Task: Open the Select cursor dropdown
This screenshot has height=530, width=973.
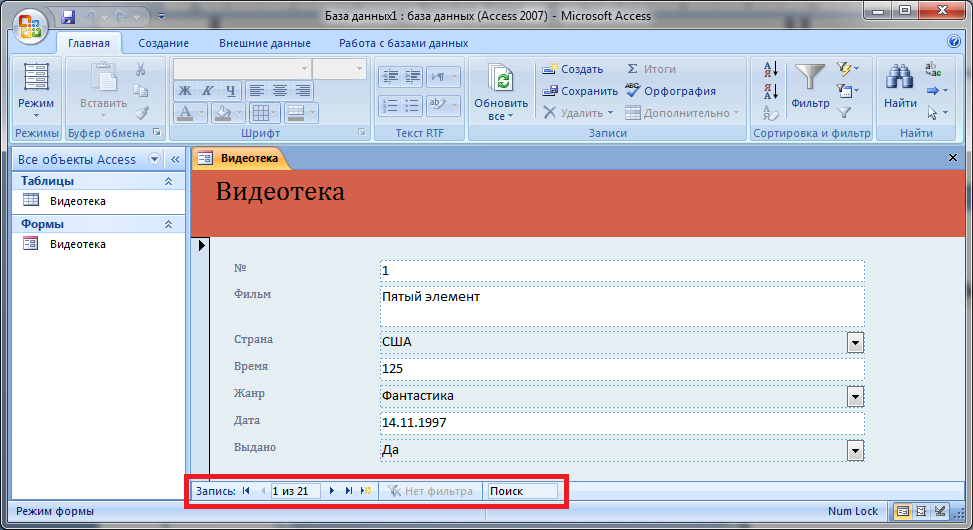Action: (937, 113)
